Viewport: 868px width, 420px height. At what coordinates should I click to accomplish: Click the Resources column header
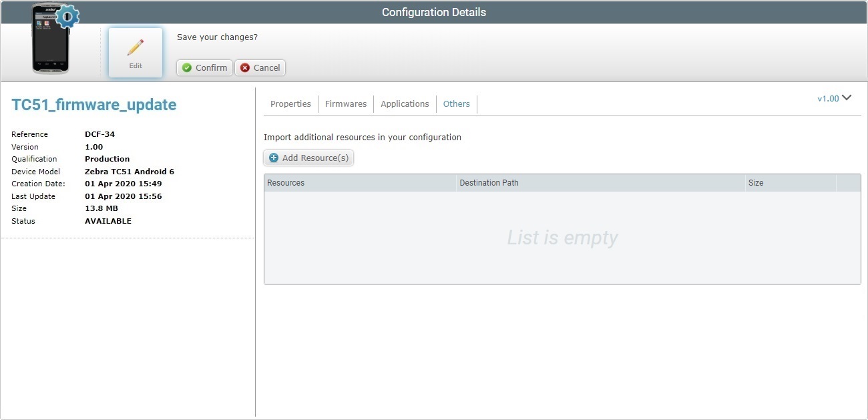[x=286, y=182]
